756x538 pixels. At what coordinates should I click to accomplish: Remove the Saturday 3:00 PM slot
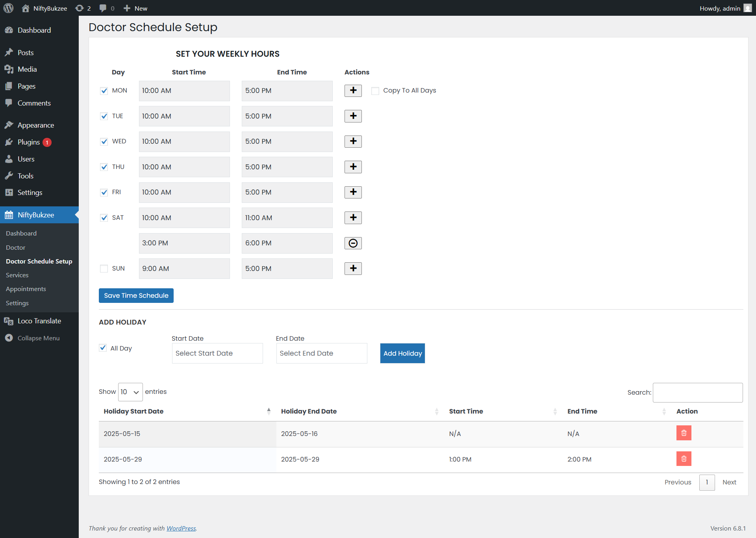(353, 243)
